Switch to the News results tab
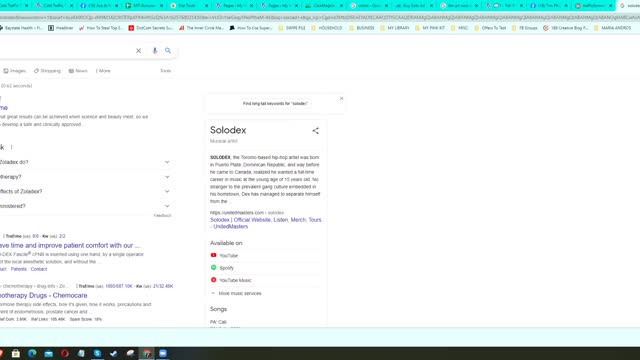The image size is (640, 360). pyautogui.click(x=78, y=71)
